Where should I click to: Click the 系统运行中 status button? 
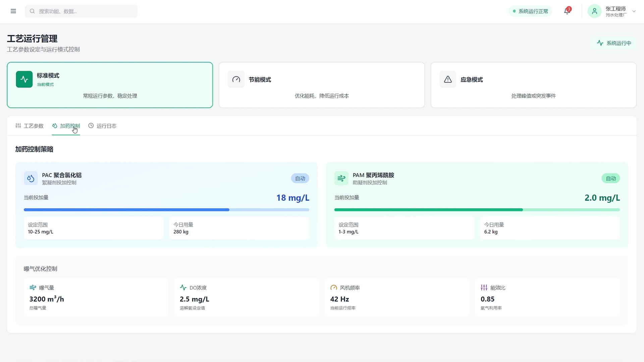click(614, 43)
